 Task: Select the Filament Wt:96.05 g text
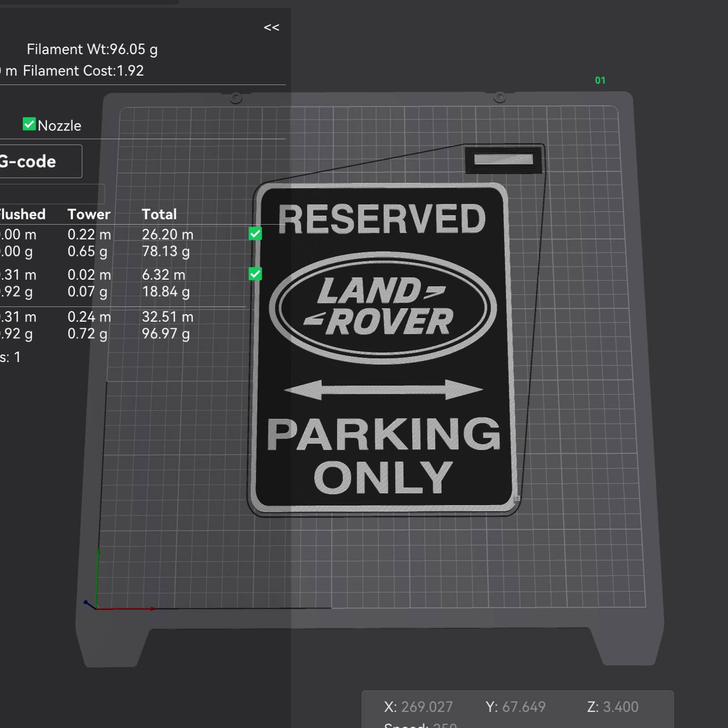(92, 49)
